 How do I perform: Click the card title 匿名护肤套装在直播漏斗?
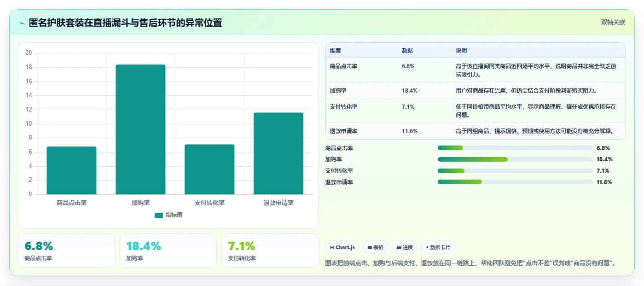pos(125,23)
